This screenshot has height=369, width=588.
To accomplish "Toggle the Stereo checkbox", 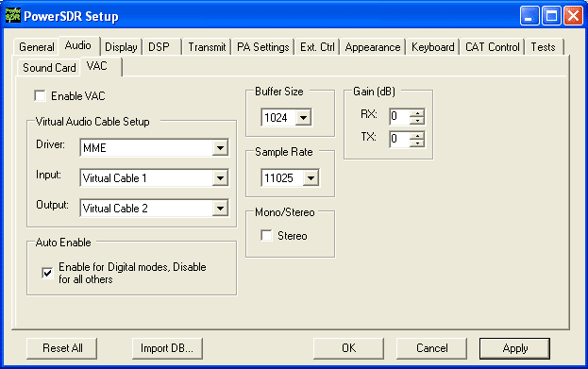I will point(266,236).
